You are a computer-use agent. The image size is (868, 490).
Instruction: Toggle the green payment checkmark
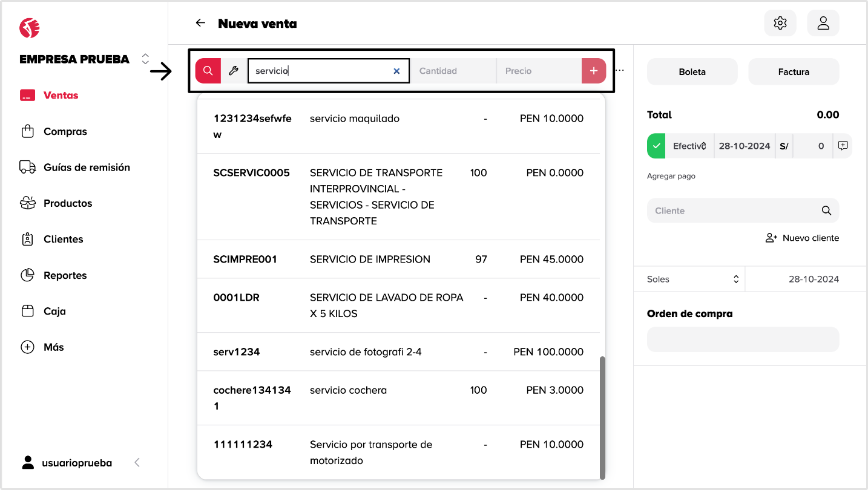tap(656, 146)
